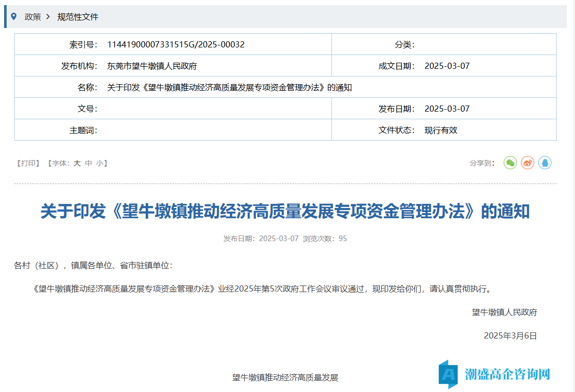This screenshot has width=575, height=392.
Task: Select the index number 11441900007331515G/2025-00032
Action: pos(176,44)
